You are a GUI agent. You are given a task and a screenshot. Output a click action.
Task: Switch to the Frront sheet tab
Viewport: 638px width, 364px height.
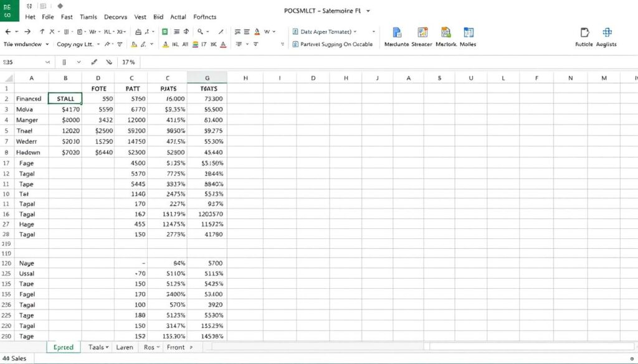[176, 347]
